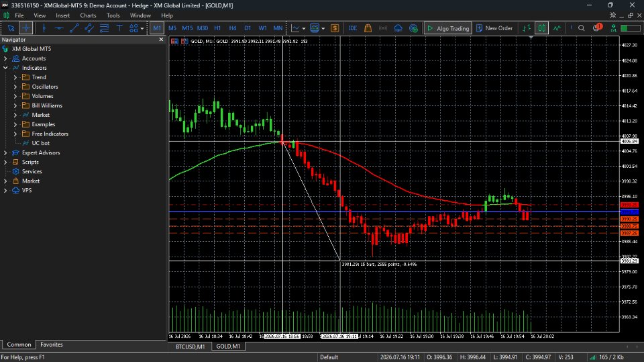Set the H1 timeframe
The height and width of the screenshot is (362, 644).
pos(217,28)
